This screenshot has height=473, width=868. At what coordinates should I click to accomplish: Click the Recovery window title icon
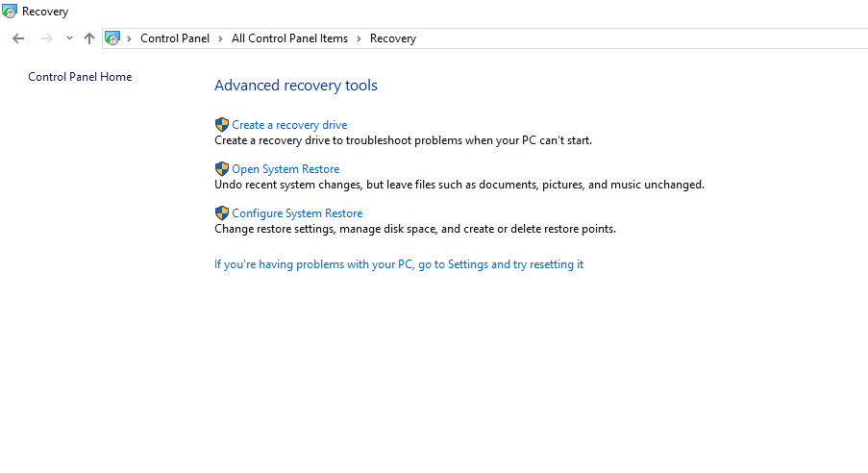[x=10, y=12]
